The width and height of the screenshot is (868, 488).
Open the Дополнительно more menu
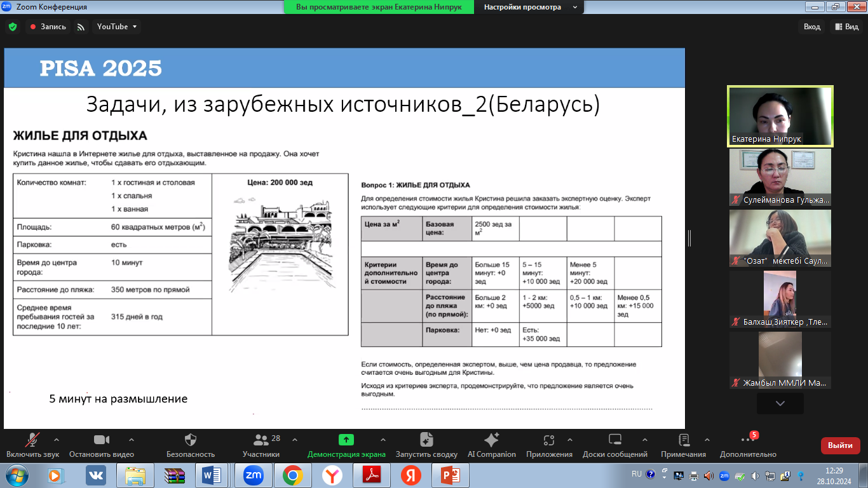coord(747,440)
